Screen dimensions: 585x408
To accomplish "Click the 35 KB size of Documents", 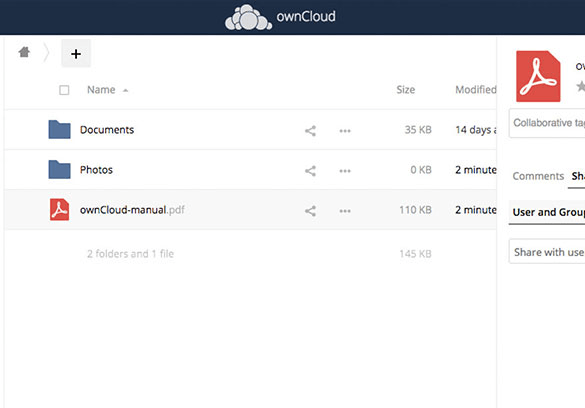I will [x=418, y=130].
